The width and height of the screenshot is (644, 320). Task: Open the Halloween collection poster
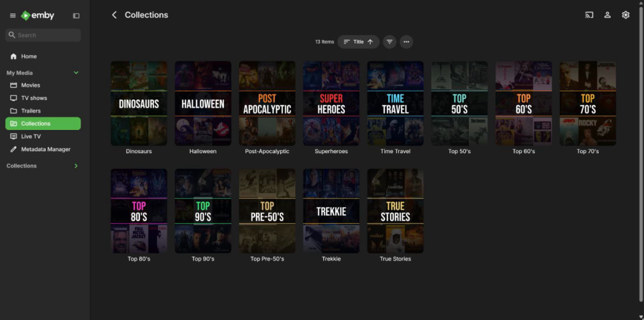coord(203,103)
